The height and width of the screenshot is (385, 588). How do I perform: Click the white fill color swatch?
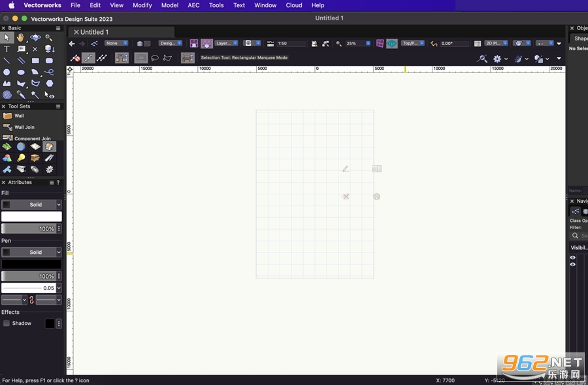point(31,217)
